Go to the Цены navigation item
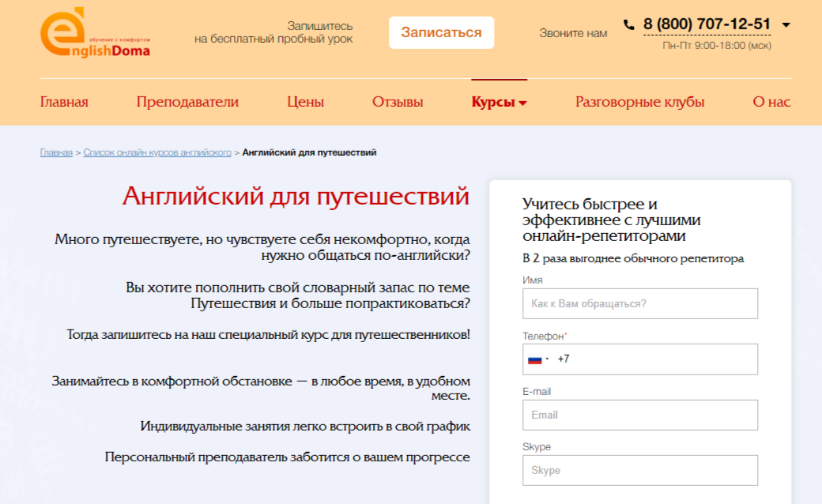The width and height of the screenshot is (822, 504). pyautogui.click(x=305, y=101)
